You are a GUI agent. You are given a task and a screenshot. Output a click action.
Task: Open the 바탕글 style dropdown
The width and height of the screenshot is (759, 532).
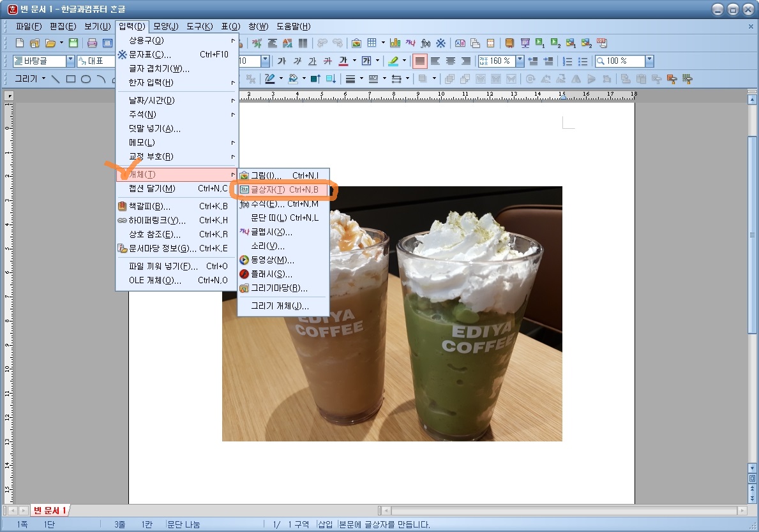pyautogui.click(x=70, y=61)
